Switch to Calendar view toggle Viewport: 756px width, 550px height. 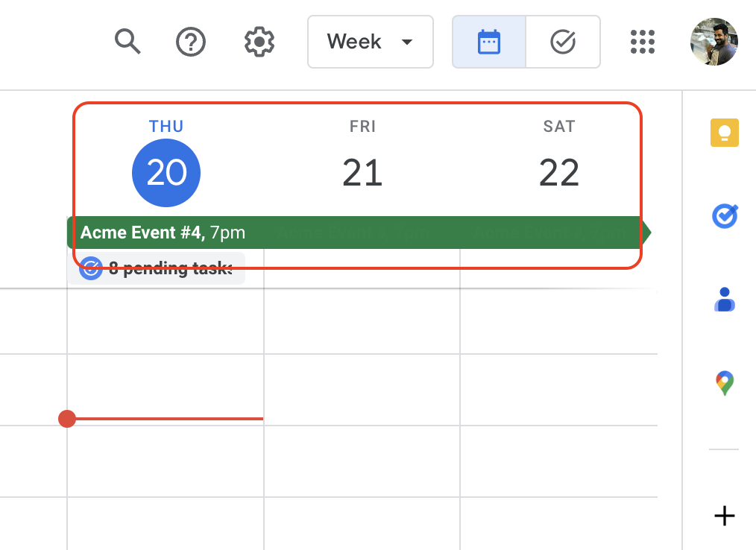[x=489, y=42]
